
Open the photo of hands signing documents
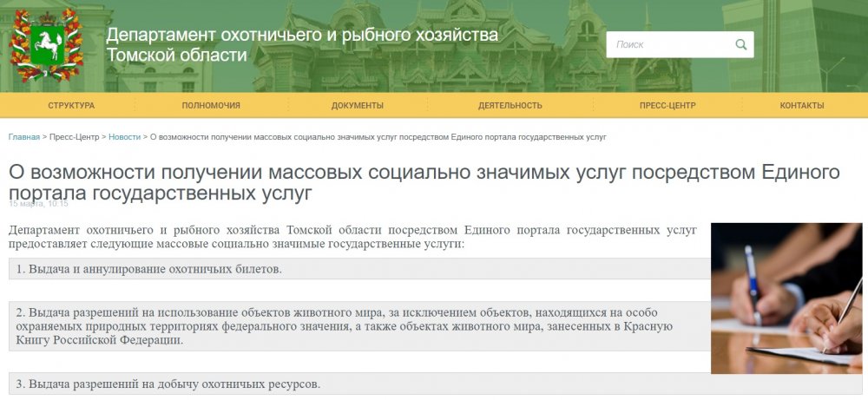(x=786, y=298)
